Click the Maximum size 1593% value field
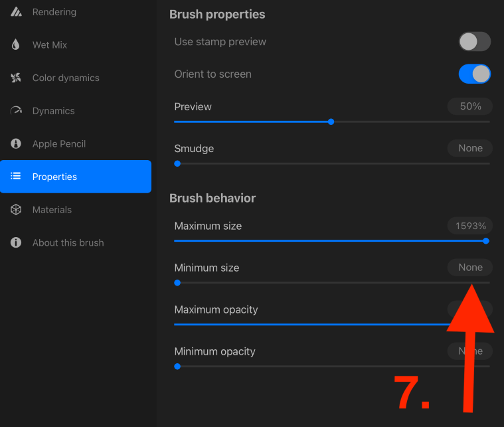Screen dimensions: 504x427 point(470,226)
